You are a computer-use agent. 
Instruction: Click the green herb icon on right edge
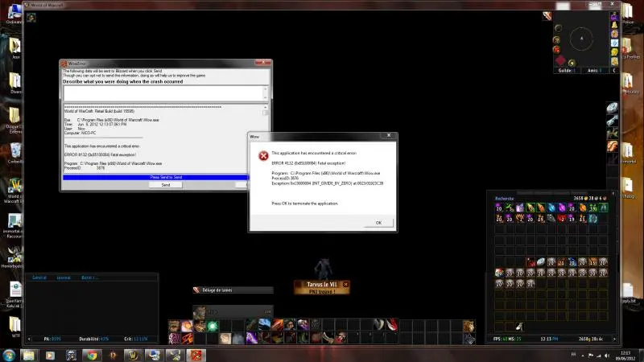coord(612,134)
